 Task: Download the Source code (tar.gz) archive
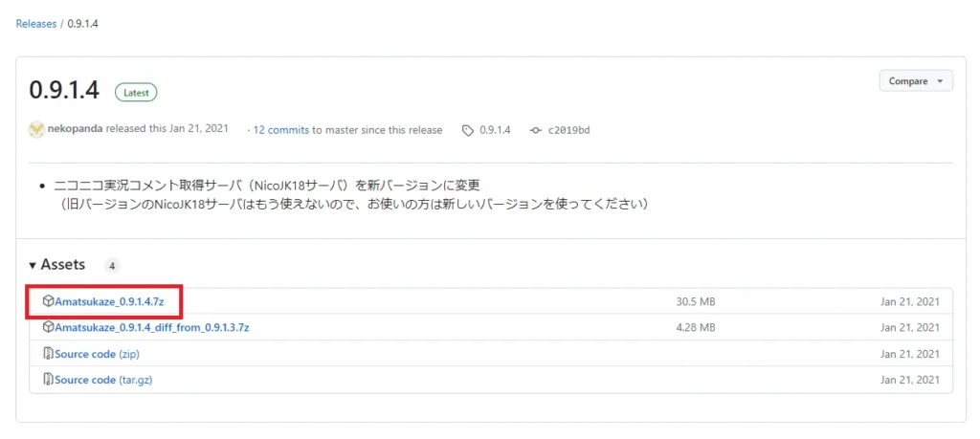point(103,380)
